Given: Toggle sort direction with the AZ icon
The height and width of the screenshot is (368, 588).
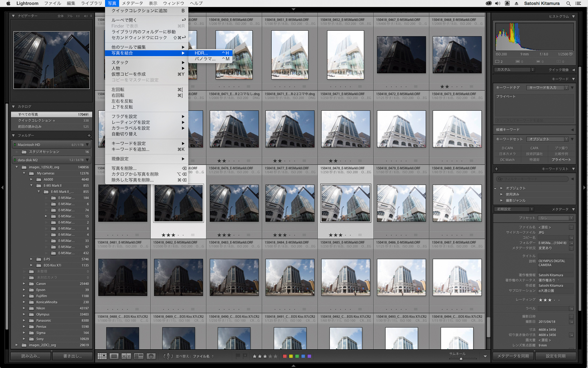Looking at the screenshot, I should click(168, 356).
